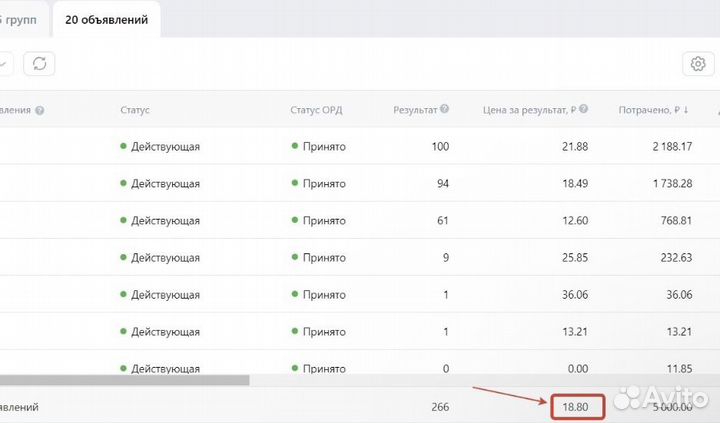Click the Результат column header
Image resolution: width=720 pixels, height=423 pixels.
point(415,110)
